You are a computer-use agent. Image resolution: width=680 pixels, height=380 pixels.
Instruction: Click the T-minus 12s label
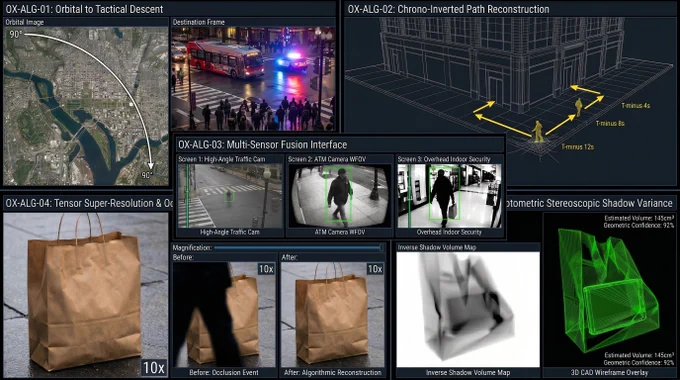click(x=577, y=147)
